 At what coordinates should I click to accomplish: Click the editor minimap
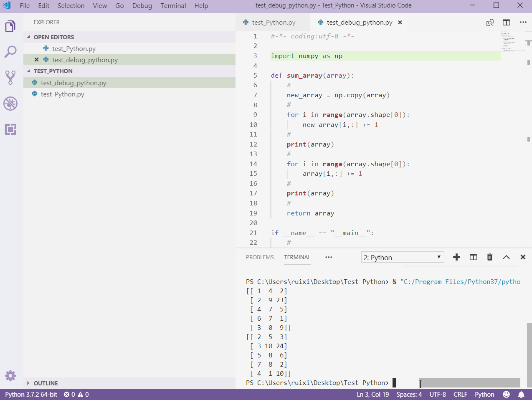(x=513, y=42)
